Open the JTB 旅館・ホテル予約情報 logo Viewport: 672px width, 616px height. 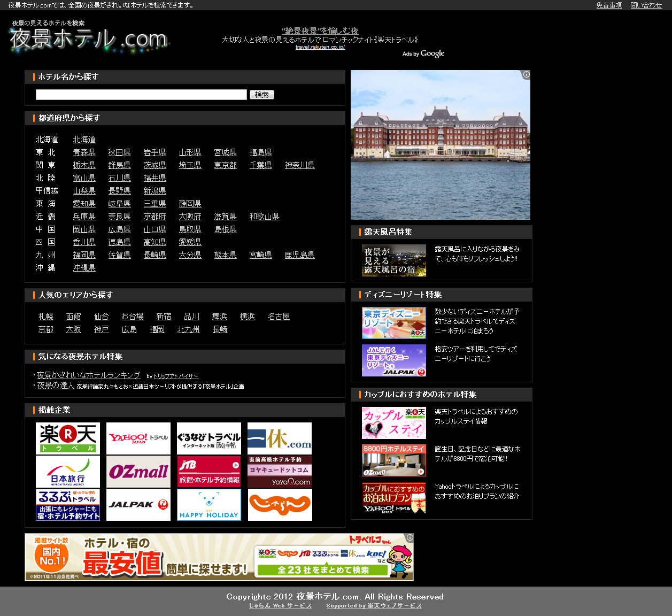pos(209,472)
